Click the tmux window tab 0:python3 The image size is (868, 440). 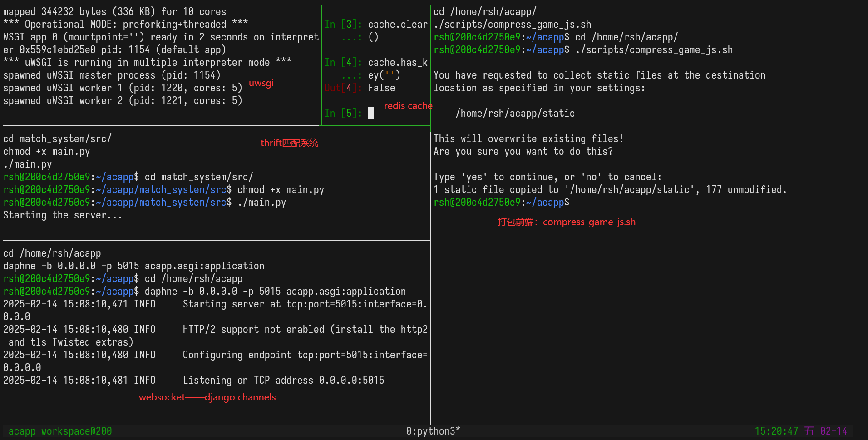click(x=433, y=431)
